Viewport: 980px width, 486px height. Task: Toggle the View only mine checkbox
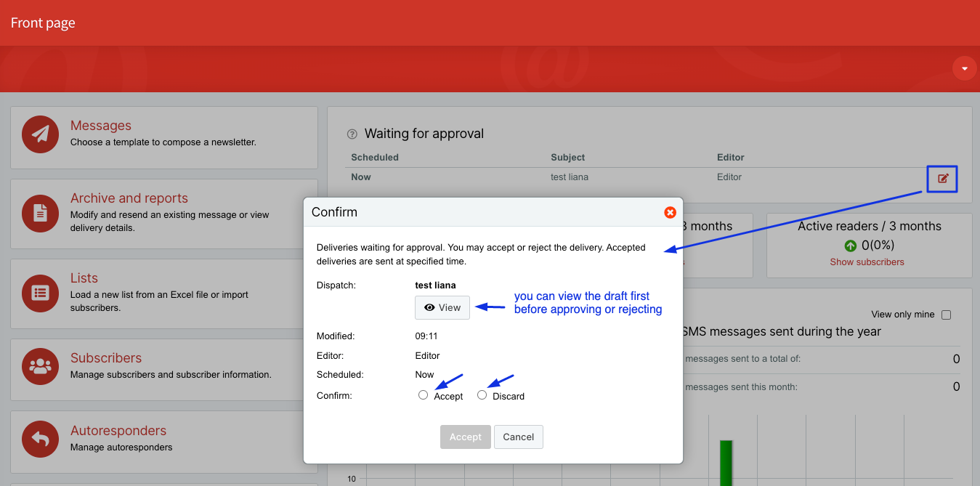(x=946, y=315)
